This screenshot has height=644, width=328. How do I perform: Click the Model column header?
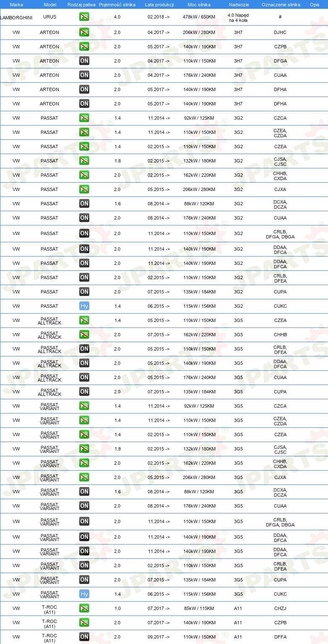[x=49, y=5]
